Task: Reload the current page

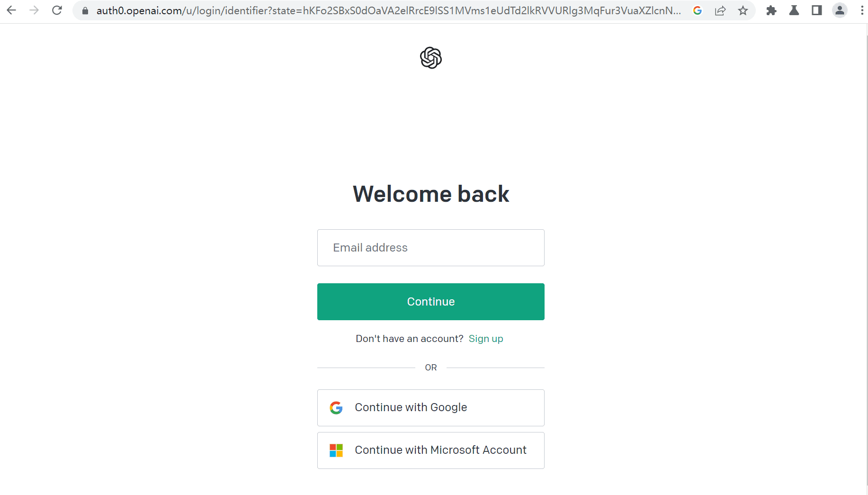Action: pos(57,10)
